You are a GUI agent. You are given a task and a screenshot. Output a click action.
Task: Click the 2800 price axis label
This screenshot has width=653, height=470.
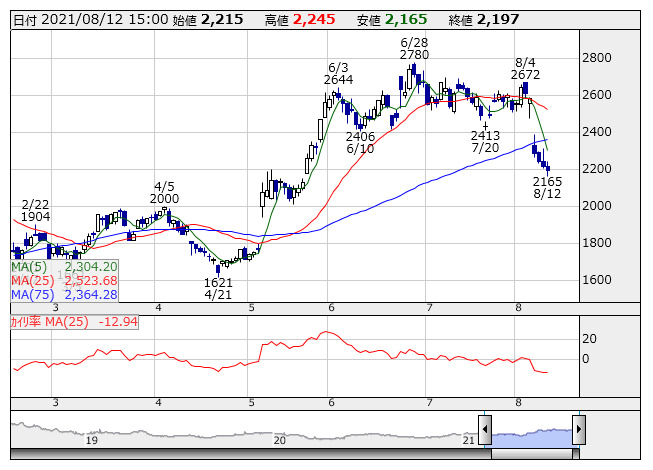[597, 57]
